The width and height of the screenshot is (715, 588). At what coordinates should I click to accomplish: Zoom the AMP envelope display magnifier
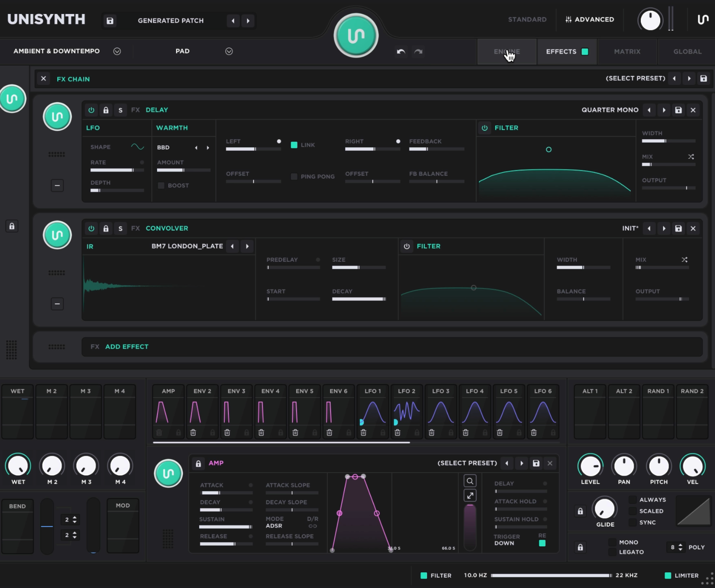coord(470,481)
